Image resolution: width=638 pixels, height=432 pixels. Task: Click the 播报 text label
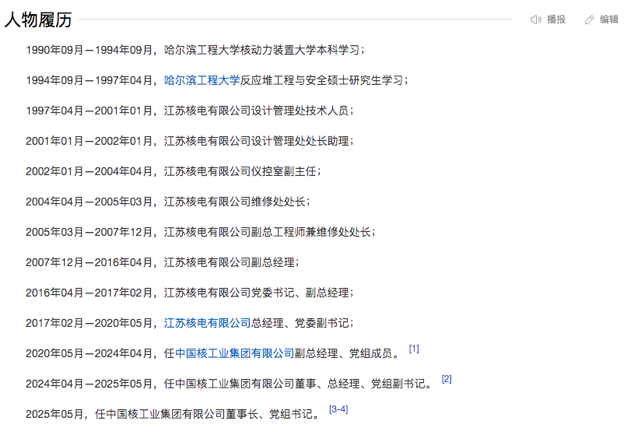pyautogui.click(x=556, y=20)
